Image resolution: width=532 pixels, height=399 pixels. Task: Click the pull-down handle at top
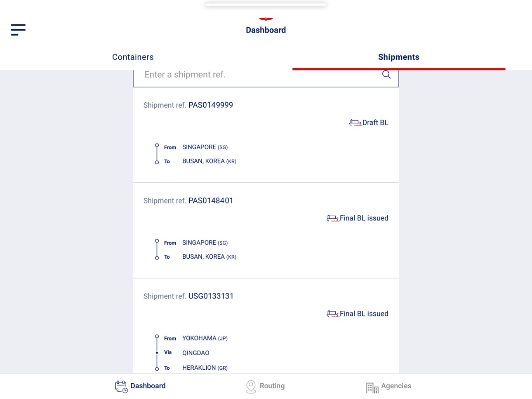pos(266,5)
